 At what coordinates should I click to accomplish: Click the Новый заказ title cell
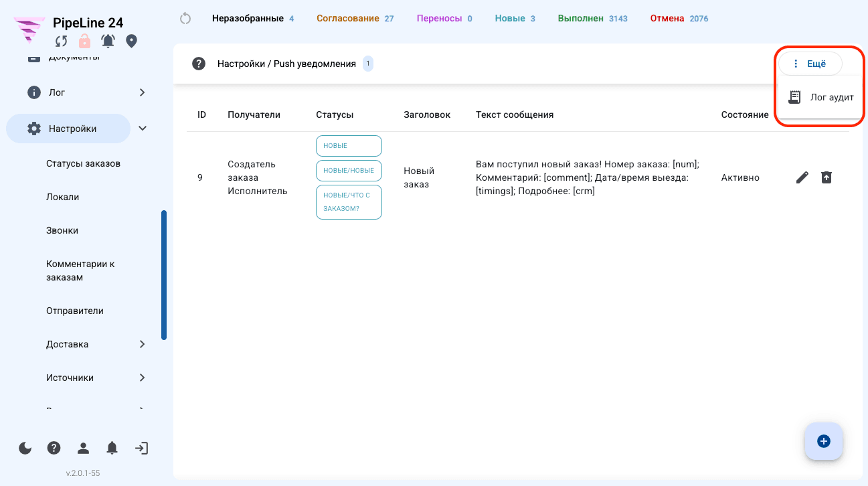click(x=419, y=177)
